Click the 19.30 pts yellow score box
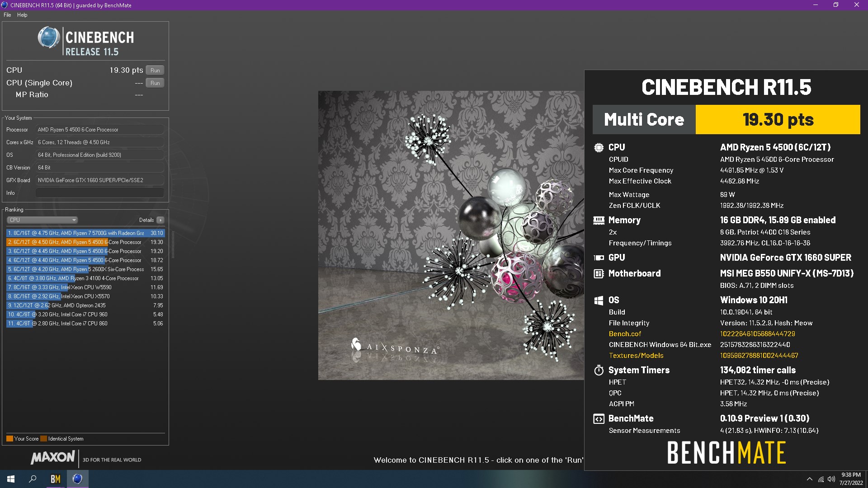 click(778, 120)
